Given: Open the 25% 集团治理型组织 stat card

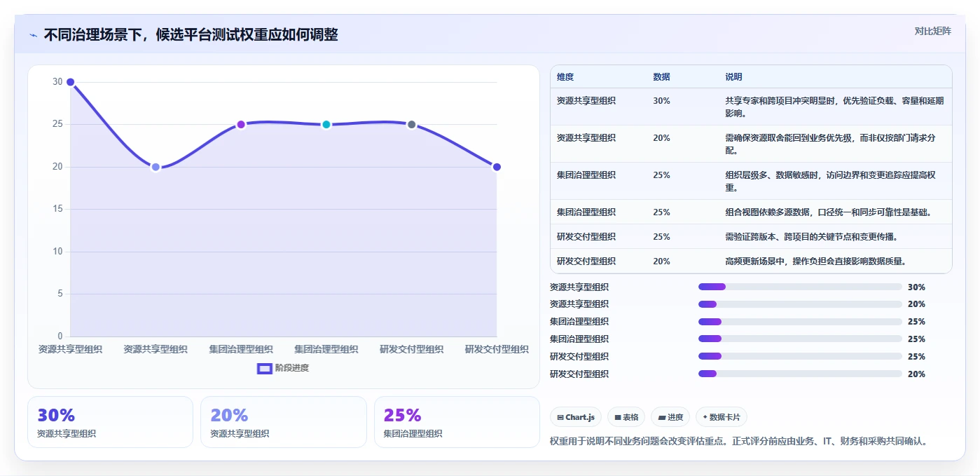Looking at the screenshot, I should coord(457,422).
